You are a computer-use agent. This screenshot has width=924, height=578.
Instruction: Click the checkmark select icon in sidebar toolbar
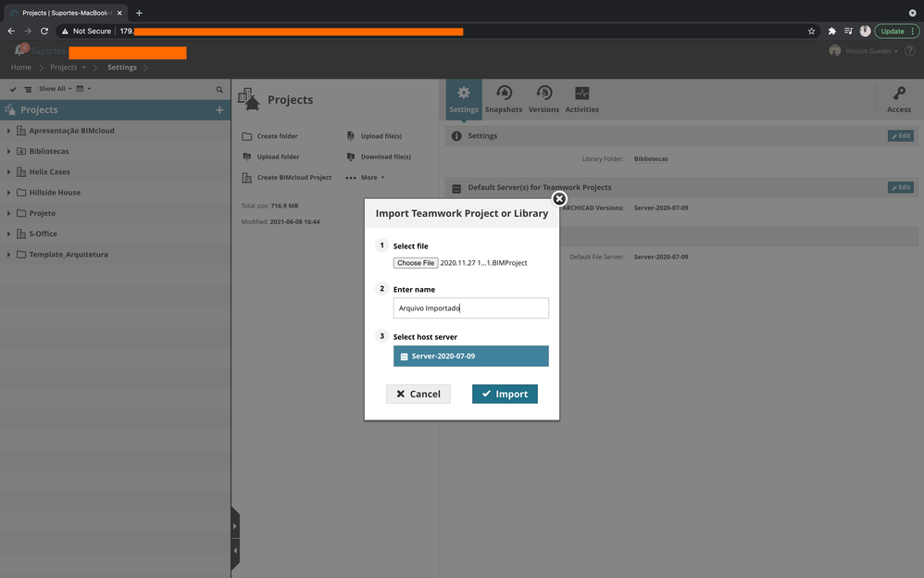pyautogui.click(x=13, y=90)
